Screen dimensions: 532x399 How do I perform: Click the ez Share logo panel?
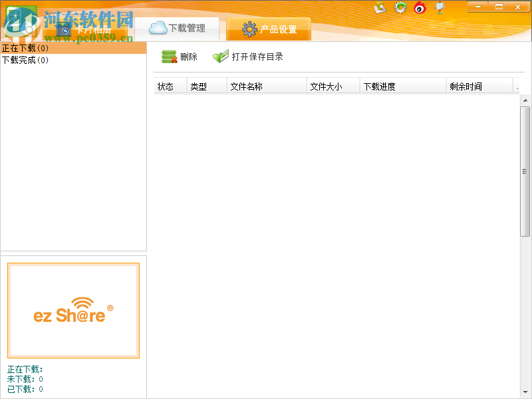click(x=73, y=310)
